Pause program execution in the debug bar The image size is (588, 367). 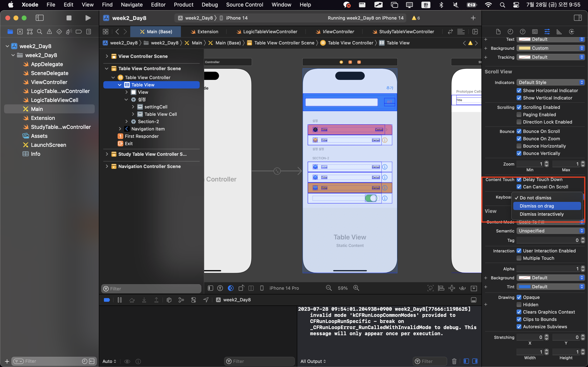click(120, 300)
